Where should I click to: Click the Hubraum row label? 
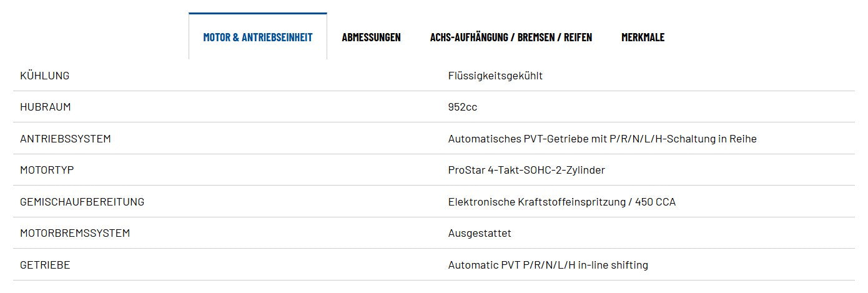tap(46, 107)
